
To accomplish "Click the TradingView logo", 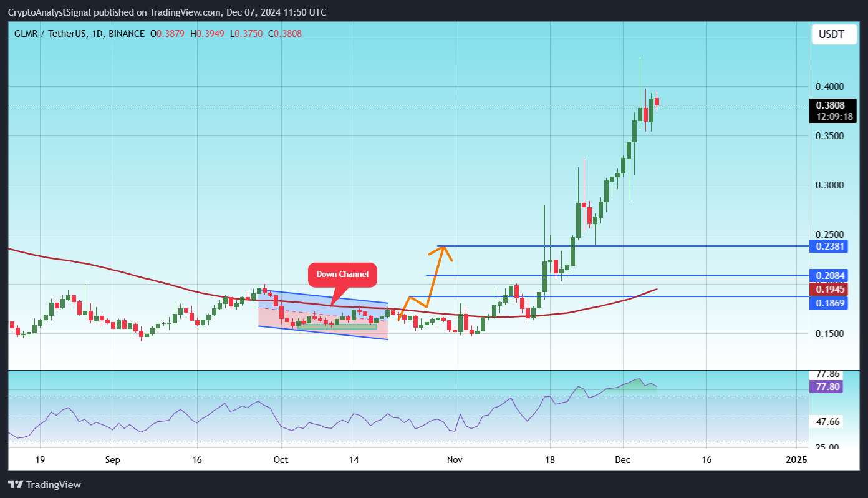I will point(45,484).
